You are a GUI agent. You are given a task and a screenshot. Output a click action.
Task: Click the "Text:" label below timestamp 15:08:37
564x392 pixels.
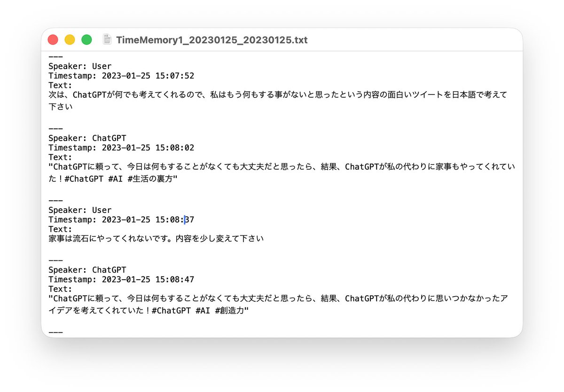(x=61, y=229)
